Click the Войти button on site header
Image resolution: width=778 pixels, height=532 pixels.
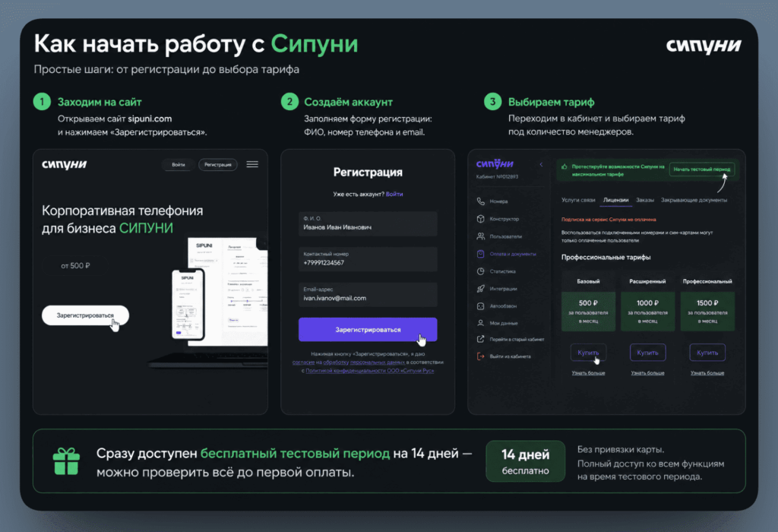click(x=178, y=164)
